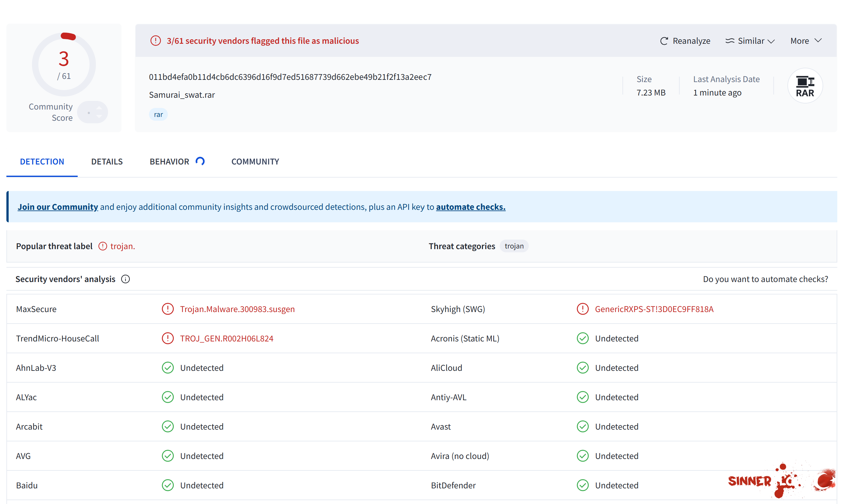The height and width of the screenshot is (504, 844).
Task: Expand the More dropdown menu
Action: 806,41
